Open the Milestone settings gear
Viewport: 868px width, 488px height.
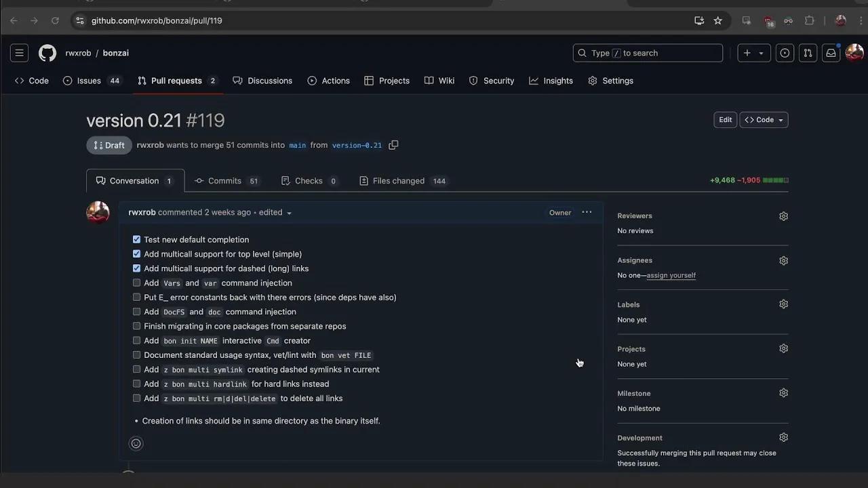click(783, 392)
